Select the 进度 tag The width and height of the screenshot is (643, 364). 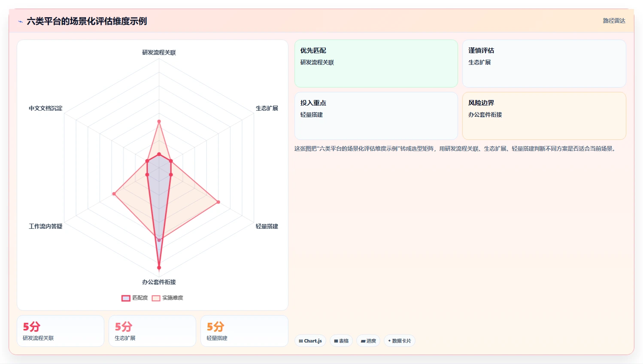(x=368, y=341)
